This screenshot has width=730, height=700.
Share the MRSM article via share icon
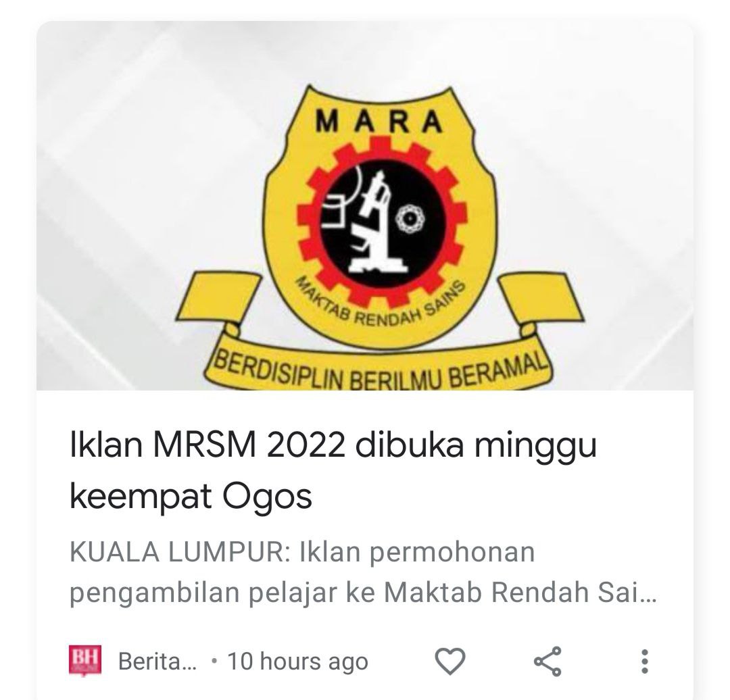547,661
